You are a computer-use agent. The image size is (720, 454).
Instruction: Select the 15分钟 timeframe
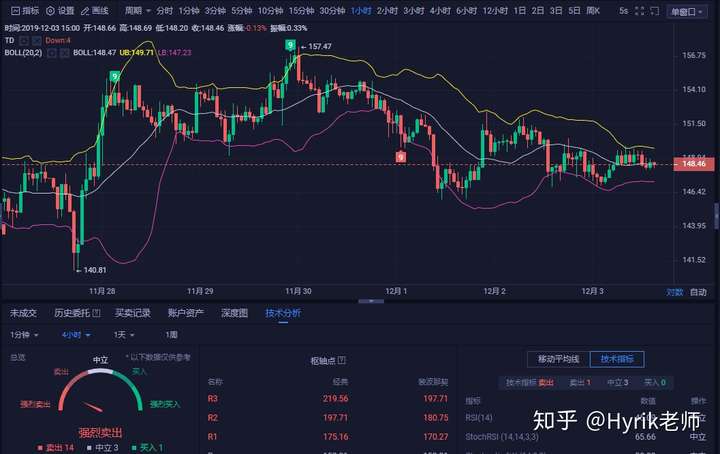pyautogui.click(x=301, y=11)
